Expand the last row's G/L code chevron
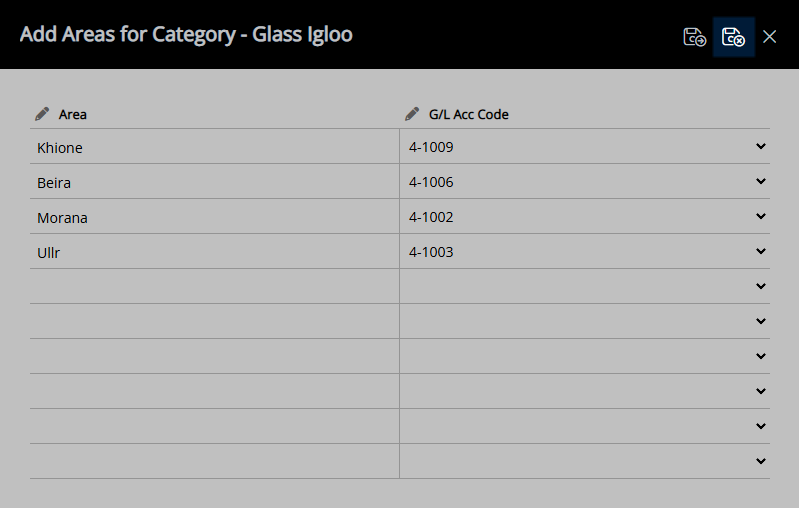 click(760, 461)
